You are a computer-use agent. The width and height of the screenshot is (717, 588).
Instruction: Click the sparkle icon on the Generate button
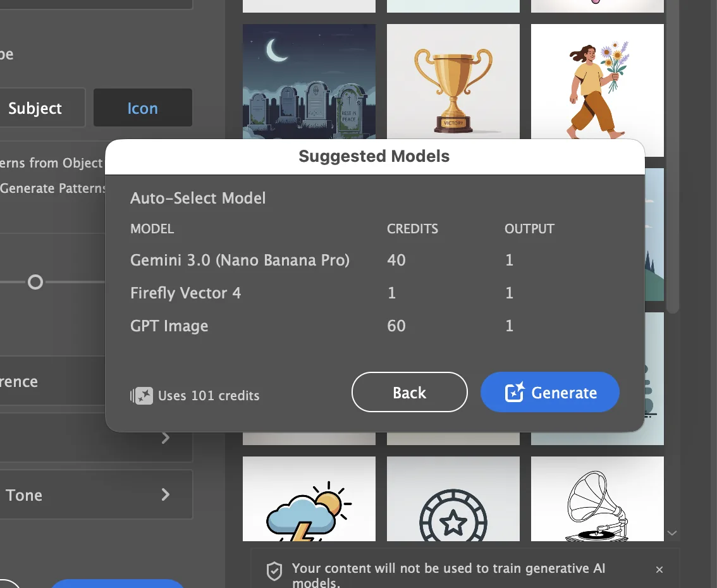[515, 392]
